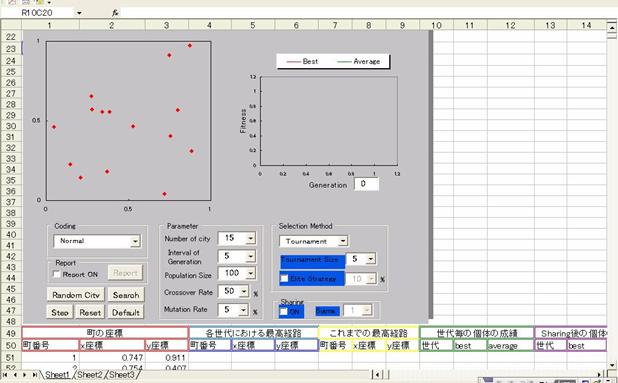The width and height of the screenshot is (618, 383).
Task: Click the last sheet navigation arrow
Action: point(35,375)
